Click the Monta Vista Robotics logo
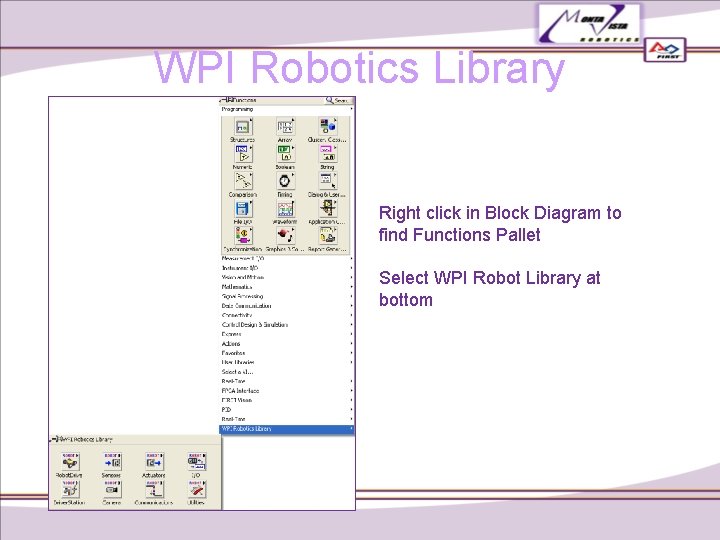Screen dimensions: 720x540 click(589, 24)
